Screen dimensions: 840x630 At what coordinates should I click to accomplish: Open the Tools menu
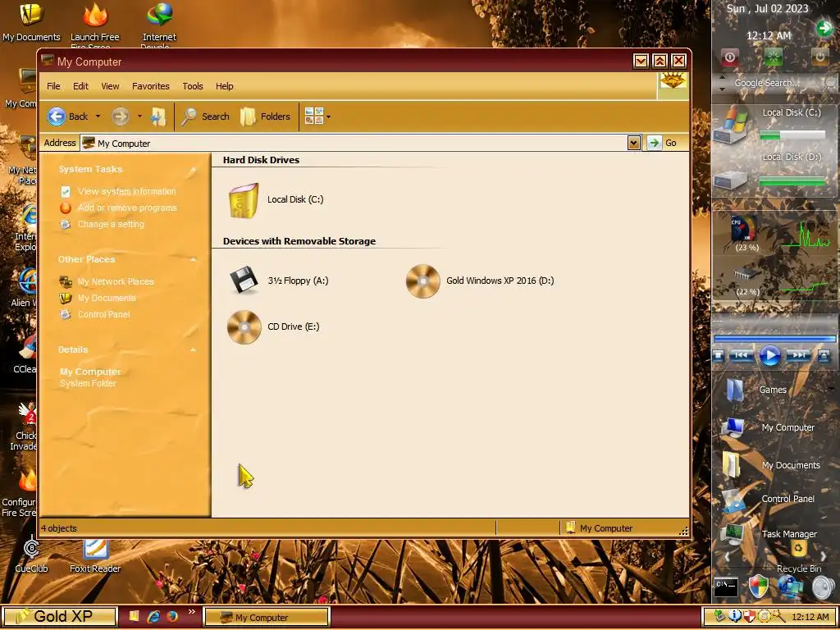192,86
